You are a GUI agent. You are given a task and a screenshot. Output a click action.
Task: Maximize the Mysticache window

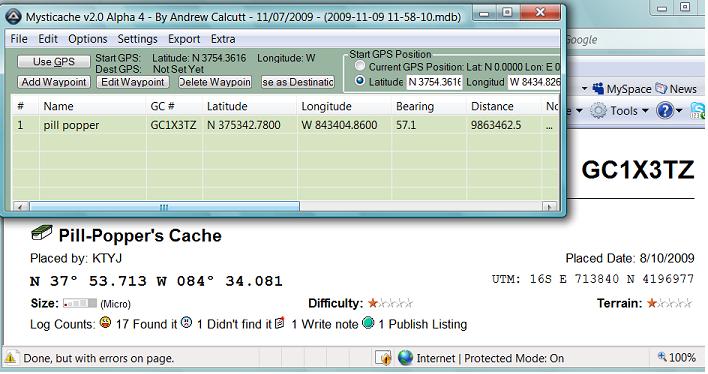[507, 13]
